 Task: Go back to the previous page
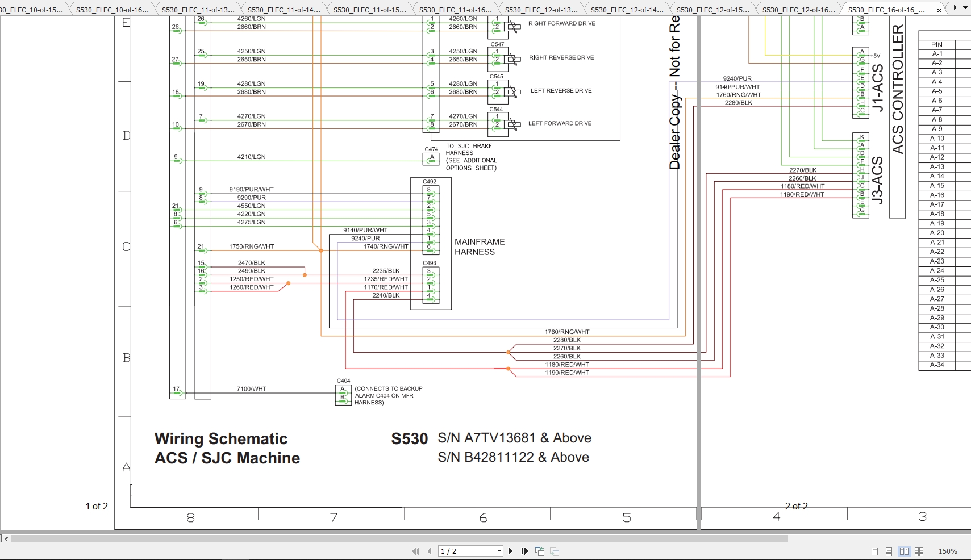429,551
